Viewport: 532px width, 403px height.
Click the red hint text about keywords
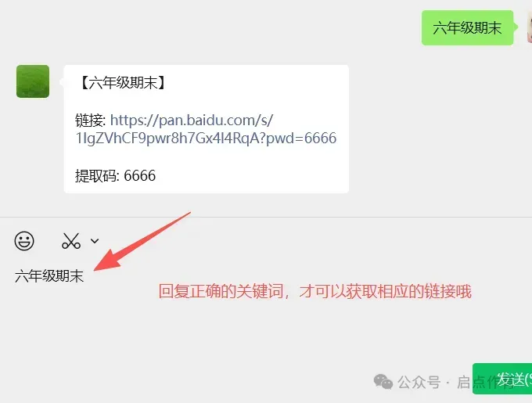[315, 291]
